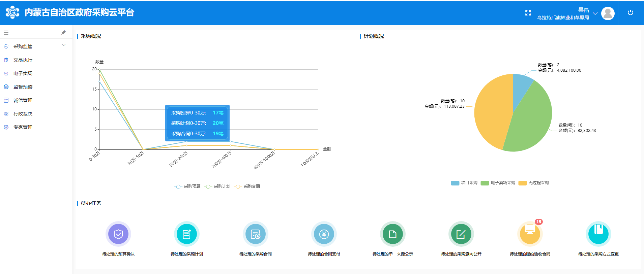Click the 专家管理 gear icon in sidebar

coord(6,127)
